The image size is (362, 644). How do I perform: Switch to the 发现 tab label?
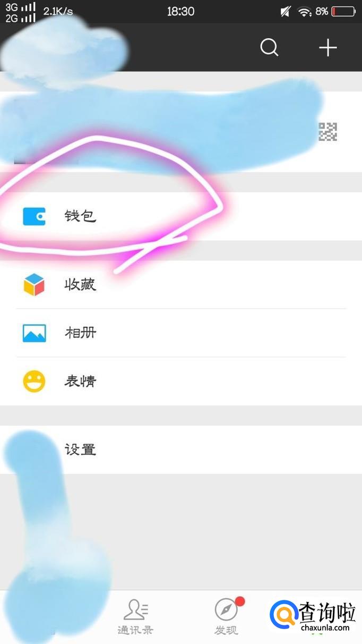(226, 630)
